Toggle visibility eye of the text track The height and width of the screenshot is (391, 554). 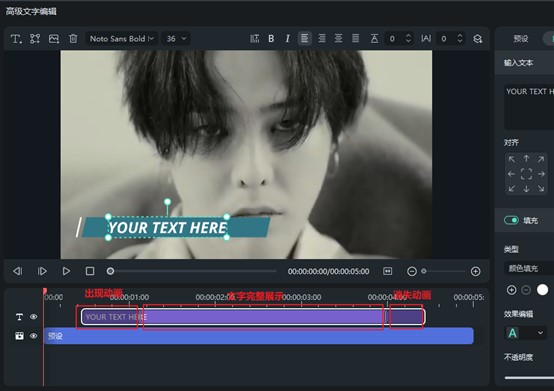[x=34, y=317]
